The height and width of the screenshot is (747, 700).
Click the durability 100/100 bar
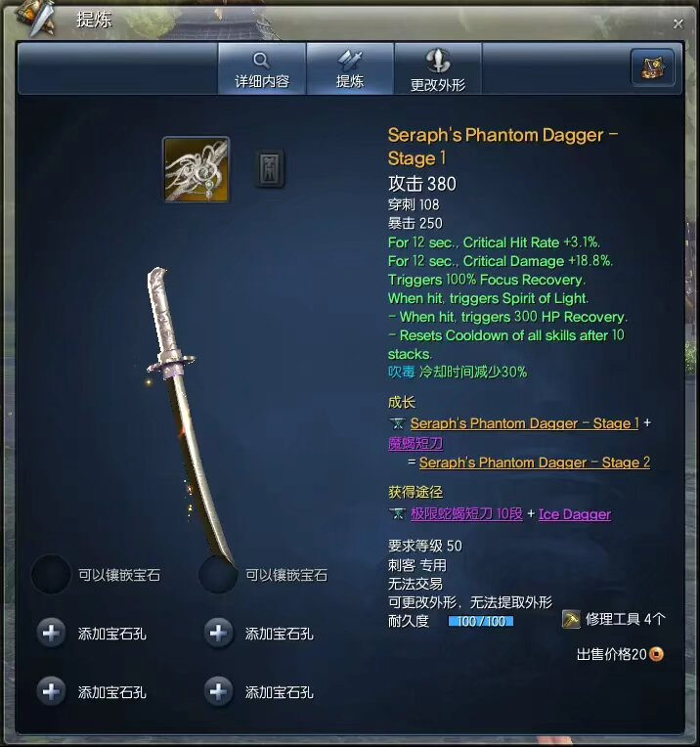[481, 621]
